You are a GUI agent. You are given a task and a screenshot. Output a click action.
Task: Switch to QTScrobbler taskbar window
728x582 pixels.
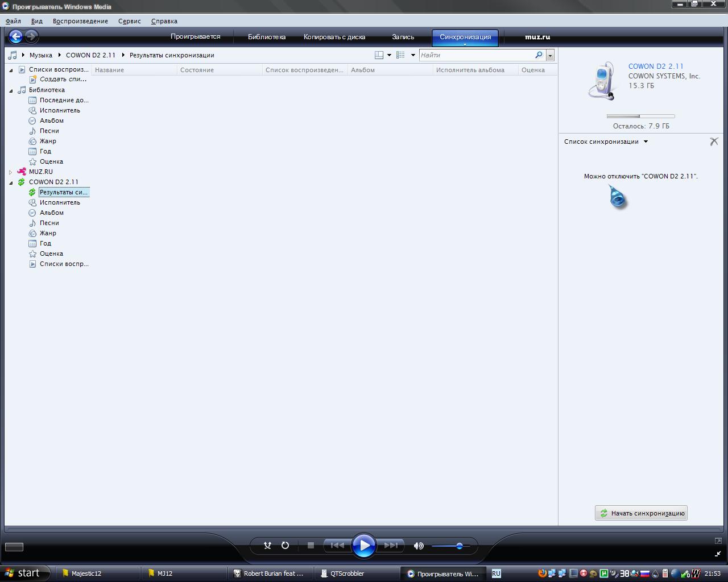pyautogui.click(x=357, y=573)
